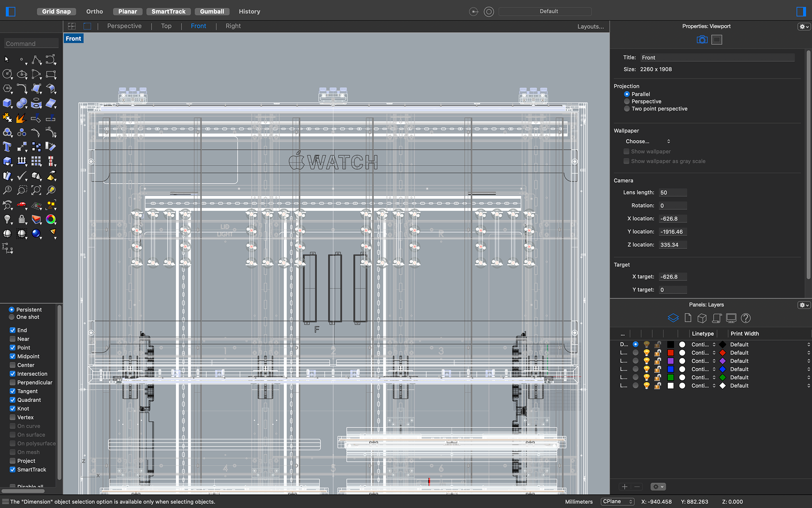Choose the Polygon tool

click(7, 88)
